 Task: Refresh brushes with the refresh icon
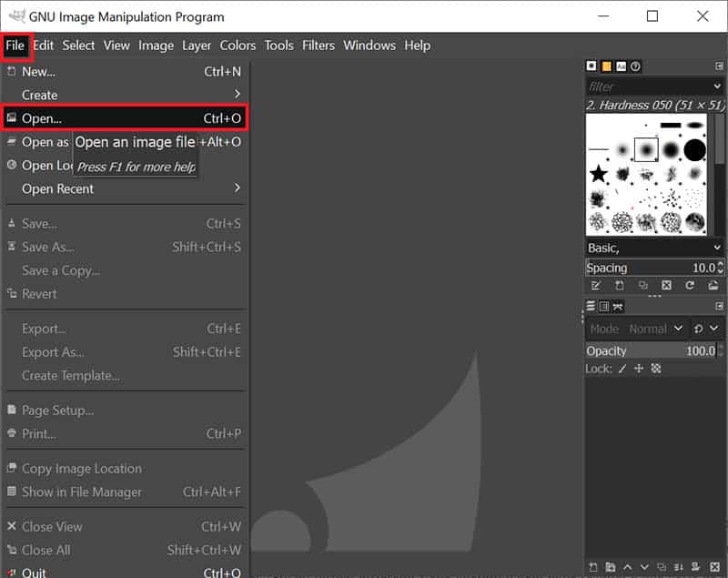(690, 285)
